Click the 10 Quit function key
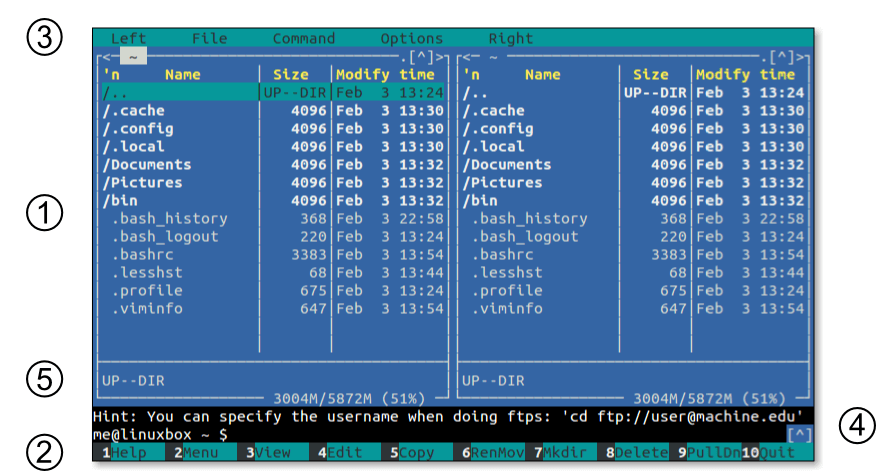This screenshot has height=474, width=882. click(x=777, y=452)
